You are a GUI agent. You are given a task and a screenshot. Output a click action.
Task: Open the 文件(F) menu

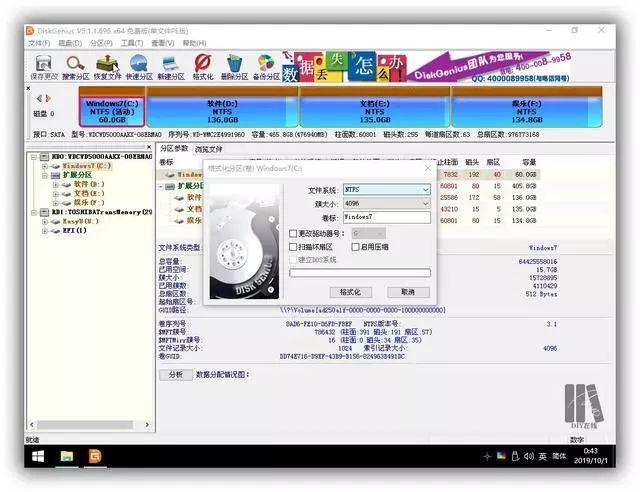click(x=39, y=43)
